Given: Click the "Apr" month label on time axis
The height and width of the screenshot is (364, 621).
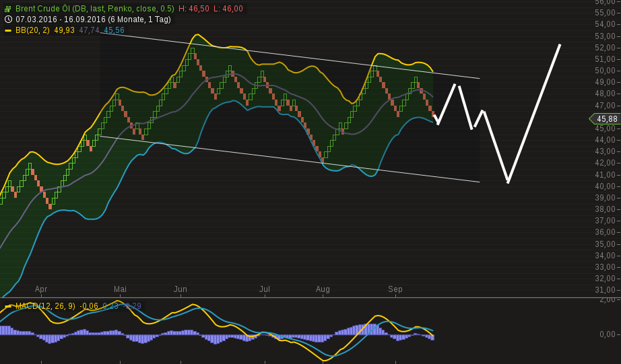Looking at the screenshot, I should (41, 289).
